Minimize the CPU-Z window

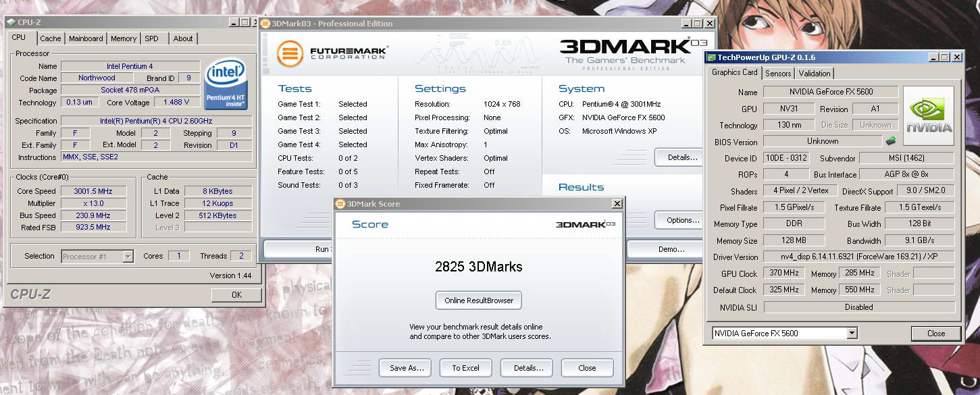[234, 22]
